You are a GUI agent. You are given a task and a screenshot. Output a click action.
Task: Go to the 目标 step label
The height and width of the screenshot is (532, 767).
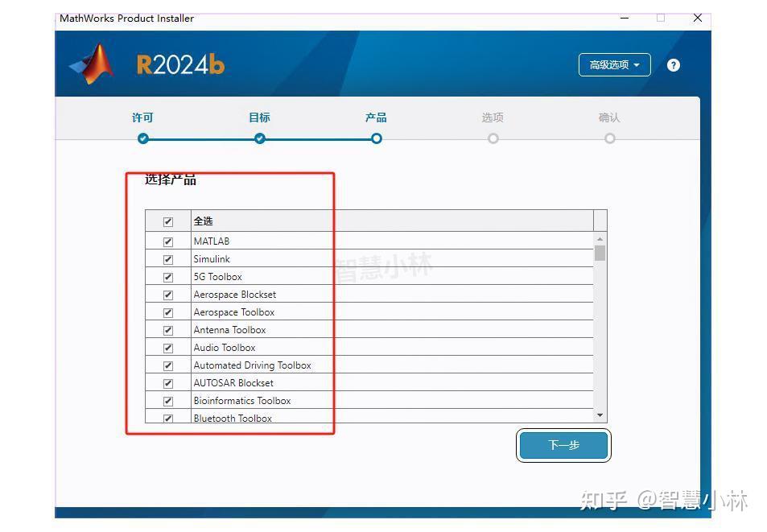tap(259, 118)
